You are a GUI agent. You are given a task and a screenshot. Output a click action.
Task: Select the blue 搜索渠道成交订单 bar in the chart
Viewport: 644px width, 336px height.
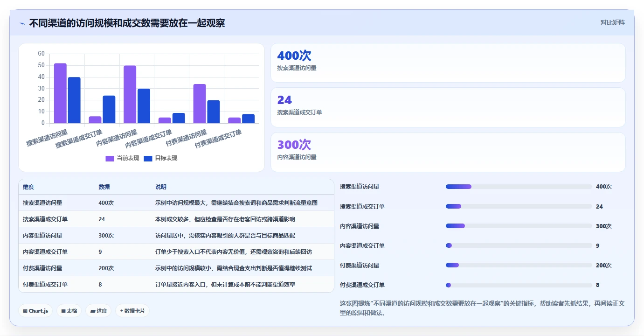109,109
